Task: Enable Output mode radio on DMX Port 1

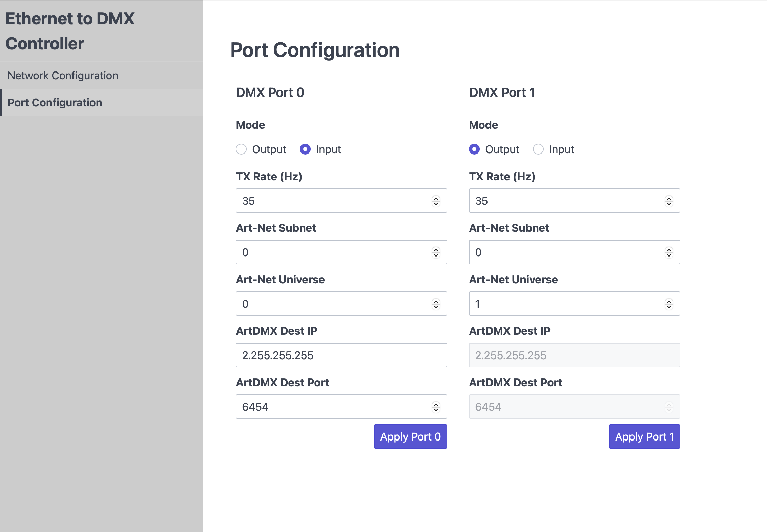Action: (x=475, y=149)
